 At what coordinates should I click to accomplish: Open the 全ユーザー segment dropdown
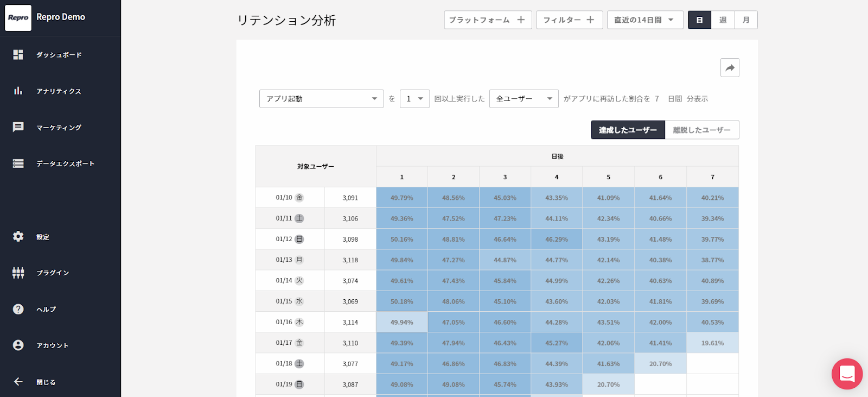coord(524,99)
